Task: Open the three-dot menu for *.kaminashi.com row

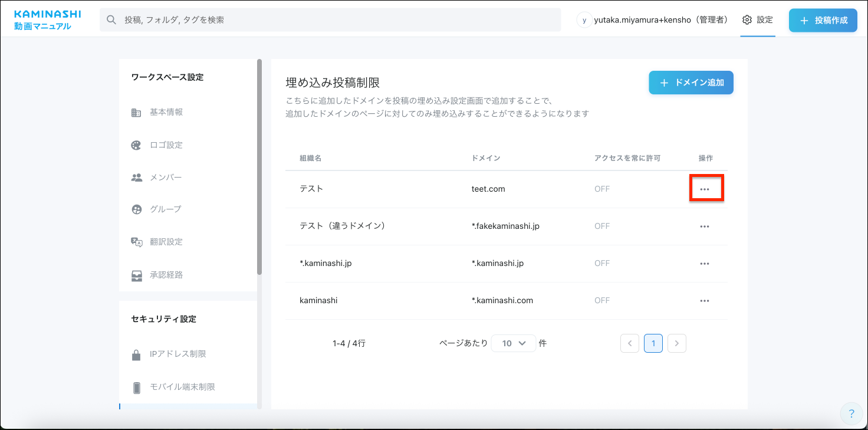Action: (704, 301)
